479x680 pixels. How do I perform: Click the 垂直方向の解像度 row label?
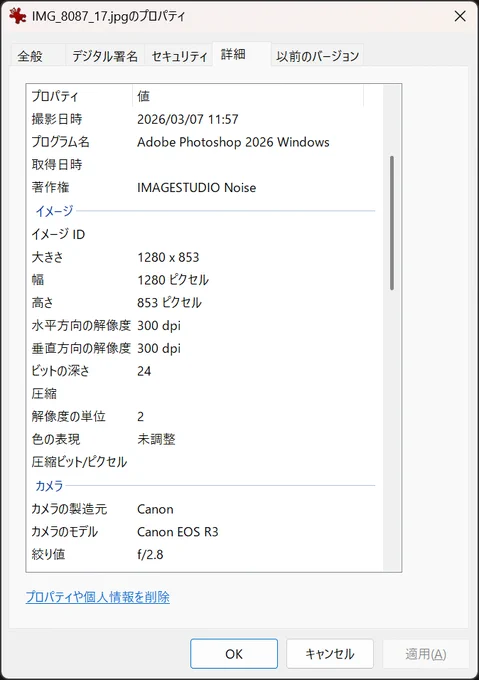coord(81,348)
